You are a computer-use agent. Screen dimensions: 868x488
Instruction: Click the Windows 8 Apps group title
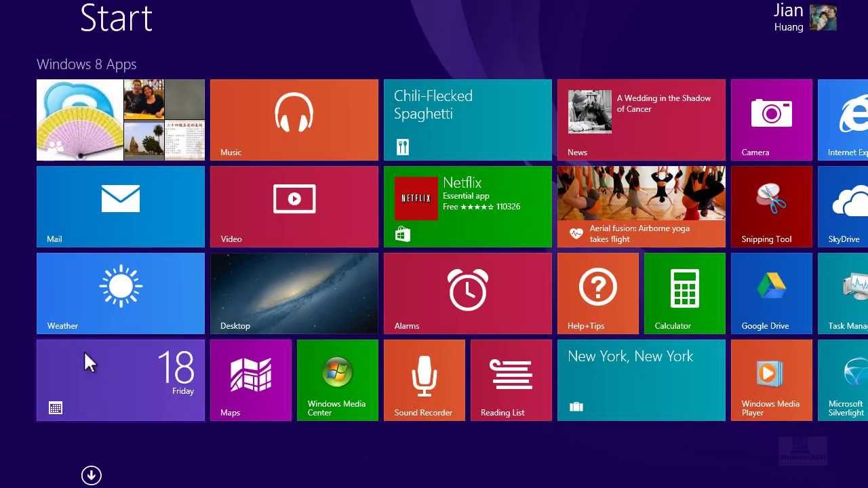(x=87, y=64)
